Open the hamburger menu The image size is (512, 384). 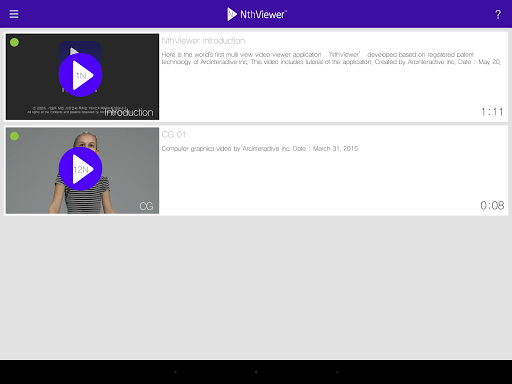[14, 14]
